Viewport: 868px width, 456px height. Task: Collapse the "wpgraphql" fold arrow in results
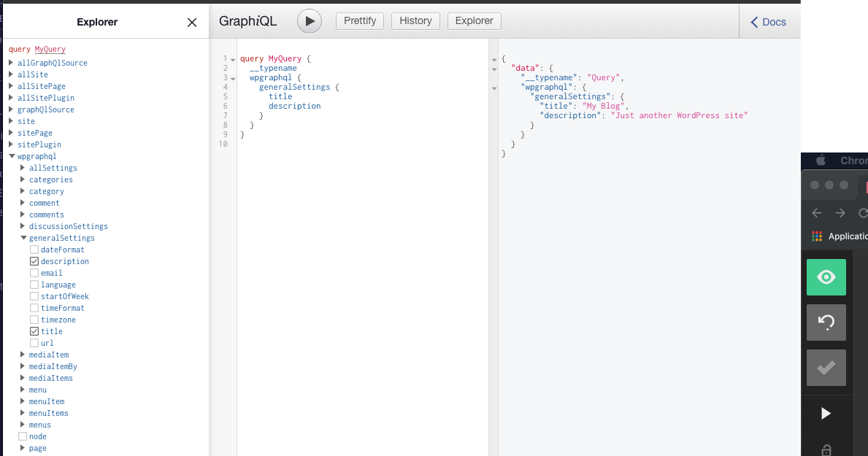click(494, 88)
